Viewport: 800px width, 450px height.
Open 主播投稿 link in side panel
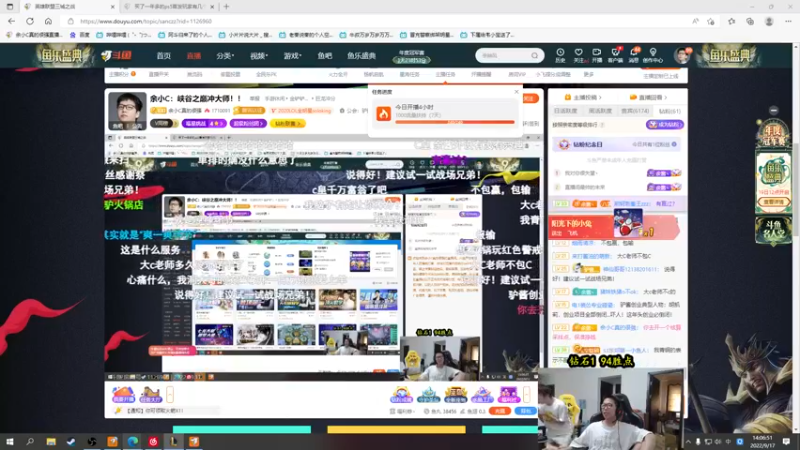[584, 97]
